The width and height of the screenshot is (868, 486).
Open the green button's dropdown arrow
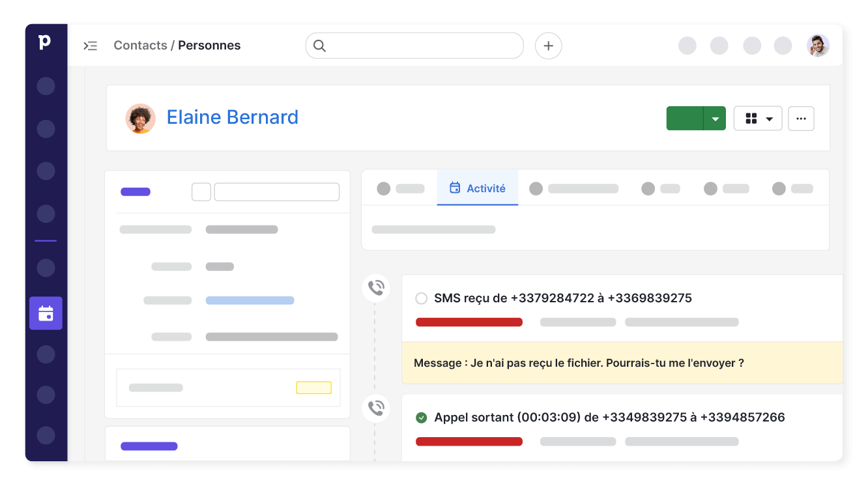[x=716, y=118]
